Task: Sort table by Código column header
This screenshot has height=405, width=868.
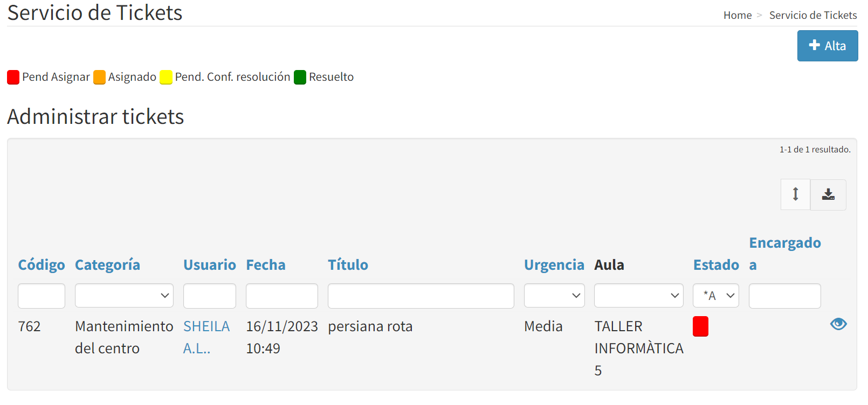Action: click(x=42, y=265)
